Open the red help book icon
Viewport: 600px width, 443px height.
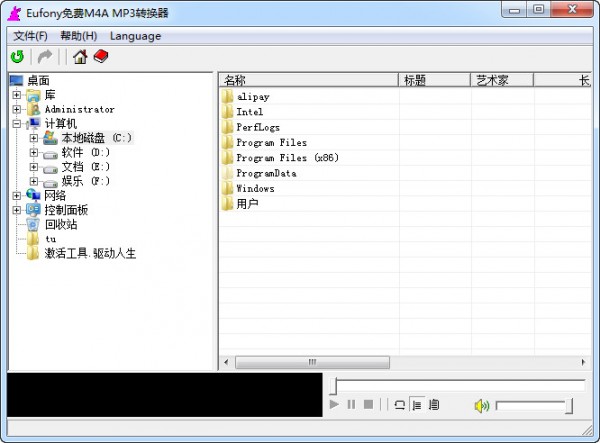click(x=101, y=57)
